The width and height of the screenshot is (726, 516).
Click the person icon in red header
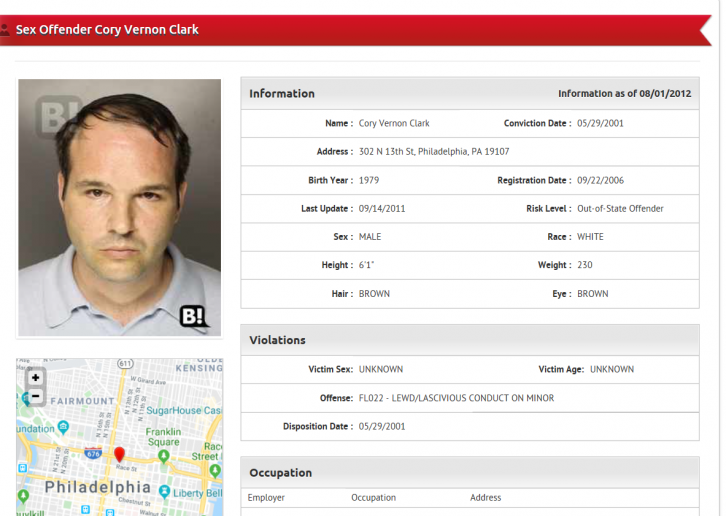click(6, 30)
